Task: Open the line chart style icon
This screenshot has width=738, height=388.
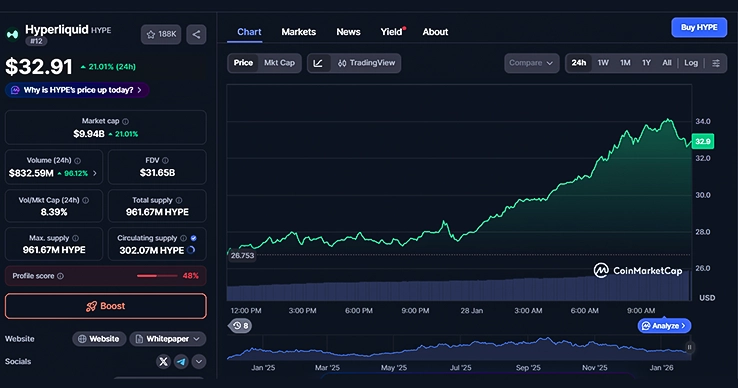Action: tap(318, 63)
